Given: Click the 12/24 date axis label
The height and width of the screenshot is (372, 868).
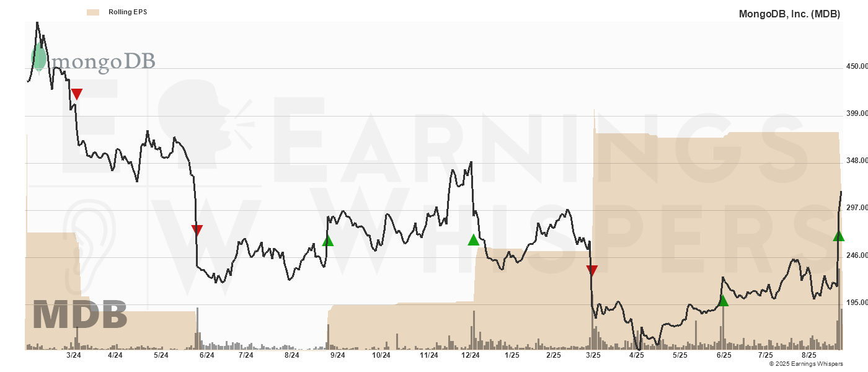Looking at the screenshot, I should click(470, 355).
